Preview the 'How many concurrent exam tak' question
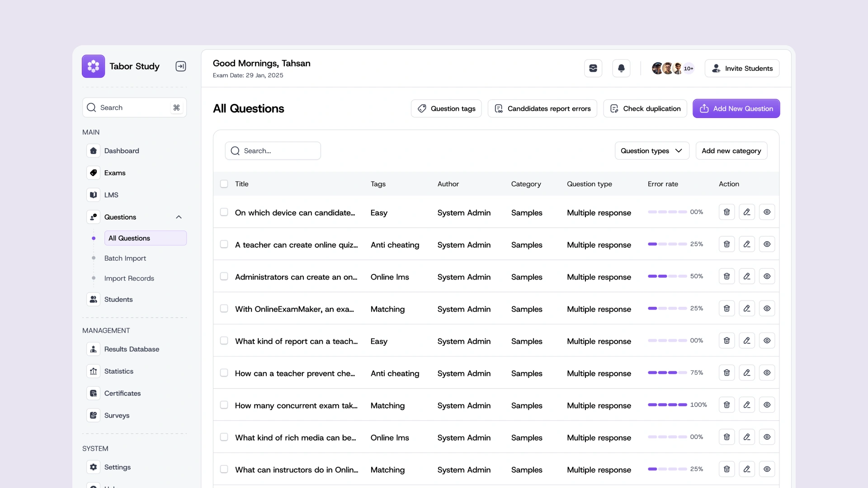The width and height of the screenshot is (868, 488). (767, 404)
